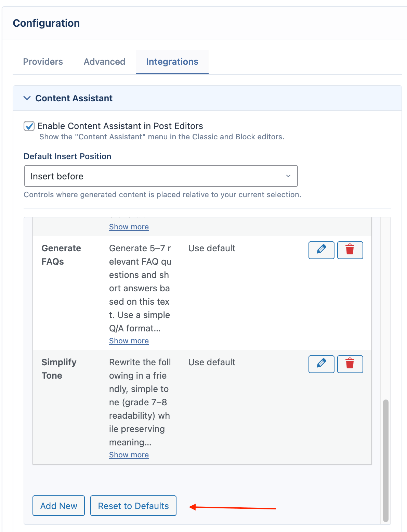
Task: Select the Integrations tab
Action: (172, 62)
